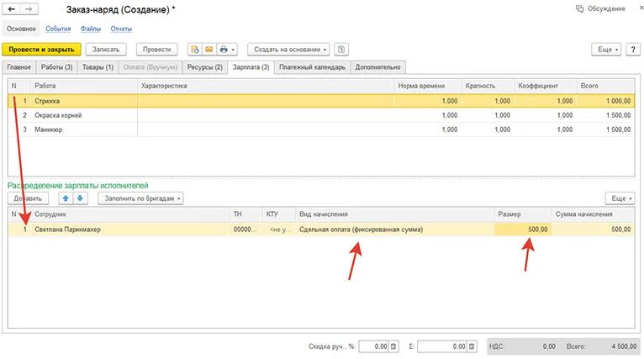This screenshot has width=644, height=359.
Task: Open calculator for Скидка руч. % field
Action: coord(393,346)
